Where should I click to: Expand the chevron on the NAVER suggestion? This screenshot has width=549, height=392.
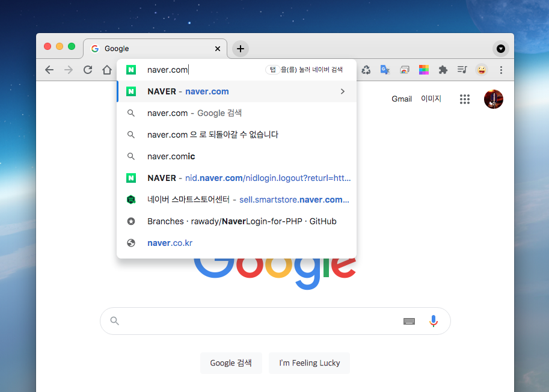[x=342, y=91]
